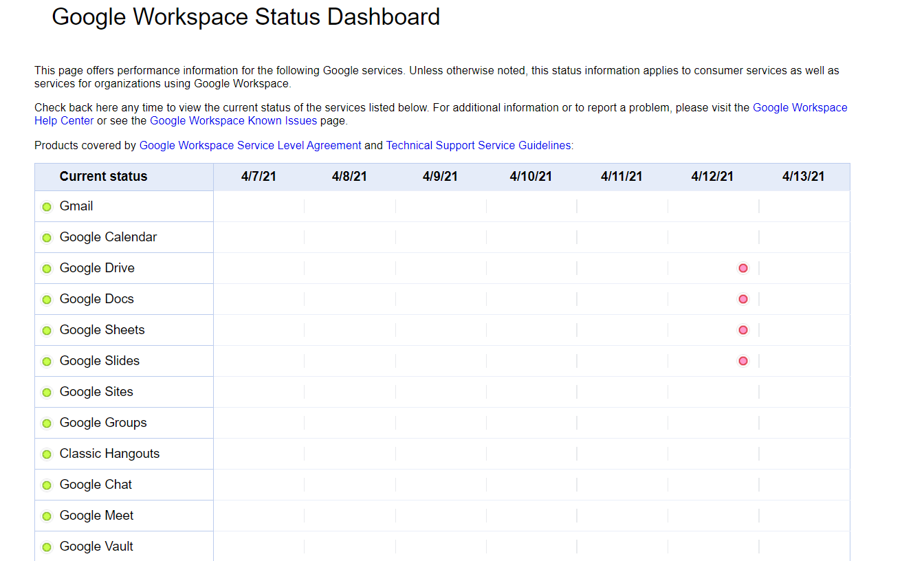Click the Google Groups service name
The width and height of the screenshot is (924, 561).
[103, 423]
